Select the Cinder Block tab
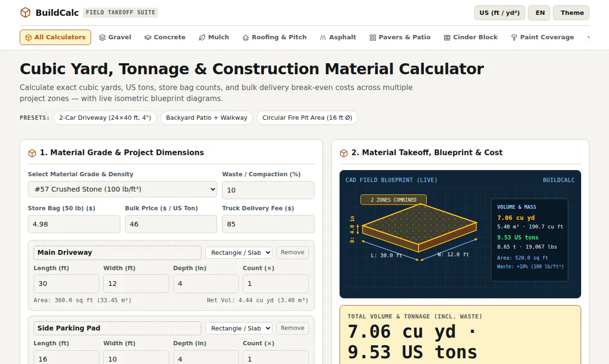The width and height of the screenshot is (609, 364). point(470,37)
